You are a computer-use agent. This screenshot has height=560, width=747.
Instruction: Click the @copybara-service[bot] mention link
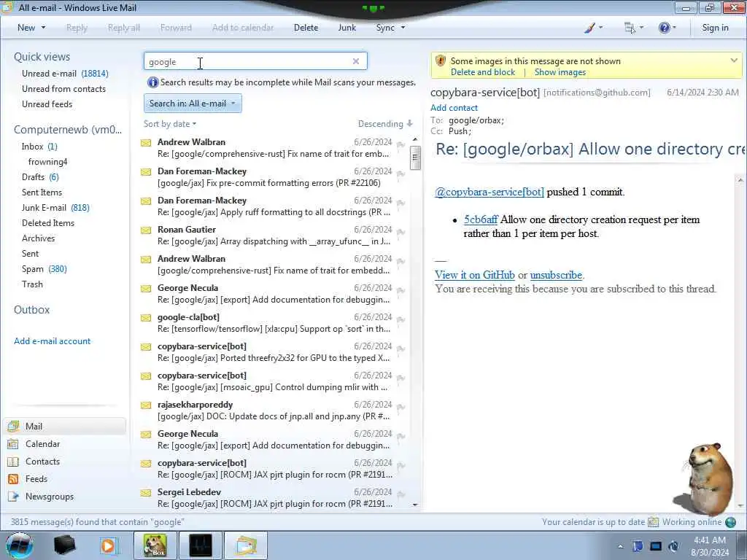click(x=489, y=192)
